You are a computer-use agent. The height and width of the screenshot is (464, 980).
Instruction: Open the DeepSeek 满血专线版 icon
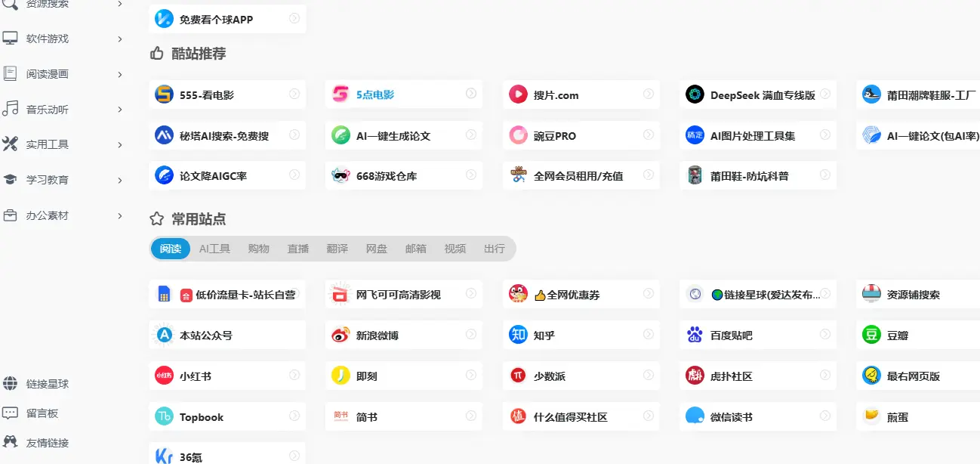pyautogui.click(x=695, y=94)
